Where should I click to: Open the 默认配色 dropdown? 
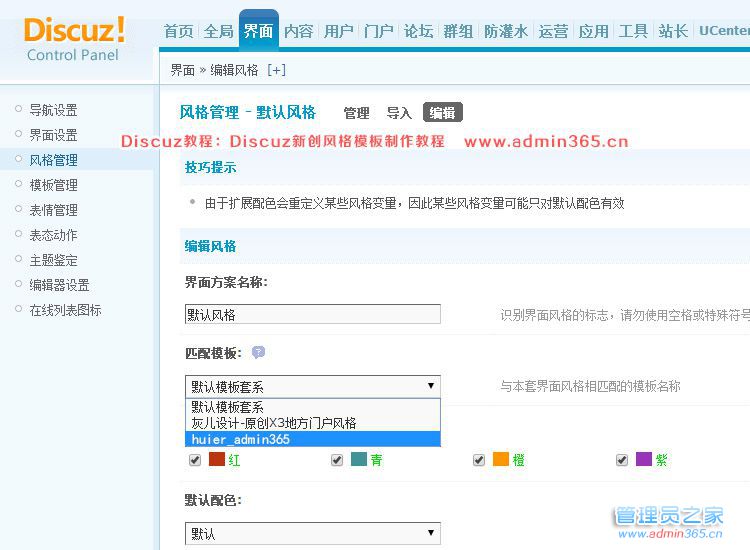(x=313, y=533)
